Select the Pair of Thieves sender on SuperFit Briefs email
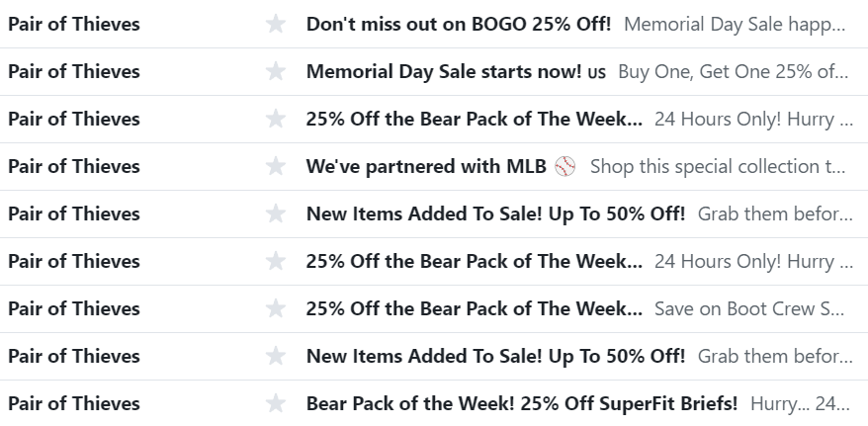The image size is (868, 426). pyautogui.click(x=74, y=403)
